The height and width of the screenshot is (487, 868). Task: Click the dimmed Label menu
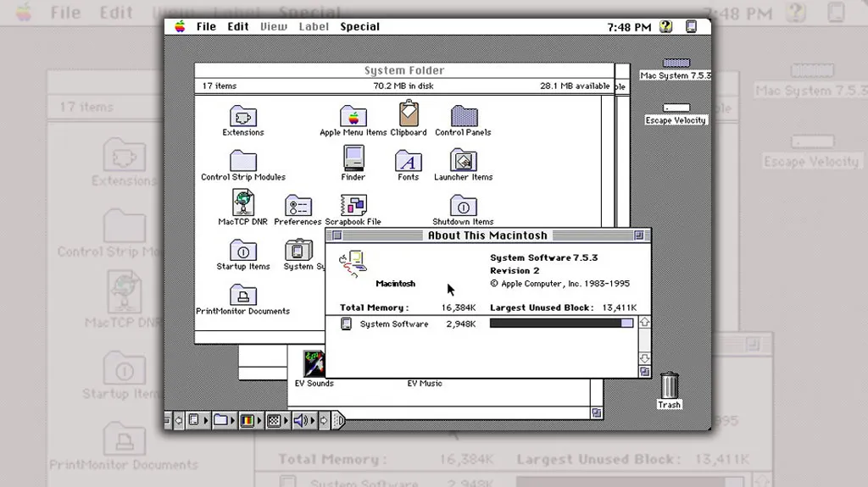click(314, 26)
